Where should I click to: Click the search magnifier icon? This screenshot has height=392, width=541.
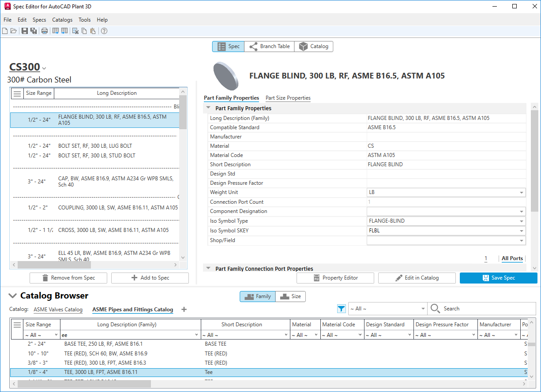pyautogui.click(x=436, y=309)
